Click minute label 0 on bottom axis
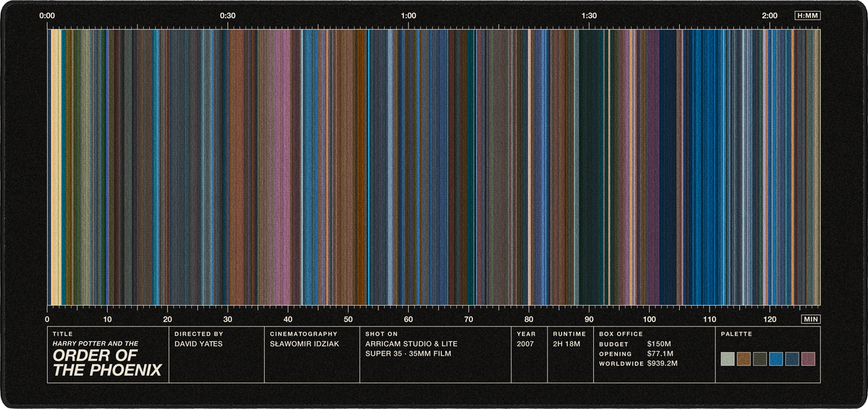This screenshot has width=868, height=409. pos(47,319)
